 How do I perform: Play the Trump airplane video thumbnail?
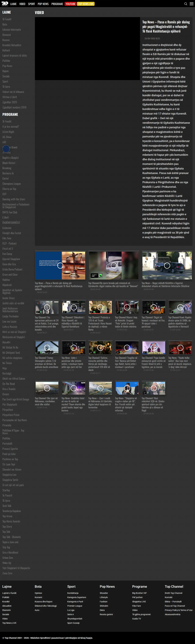click(x=47, y=347)
